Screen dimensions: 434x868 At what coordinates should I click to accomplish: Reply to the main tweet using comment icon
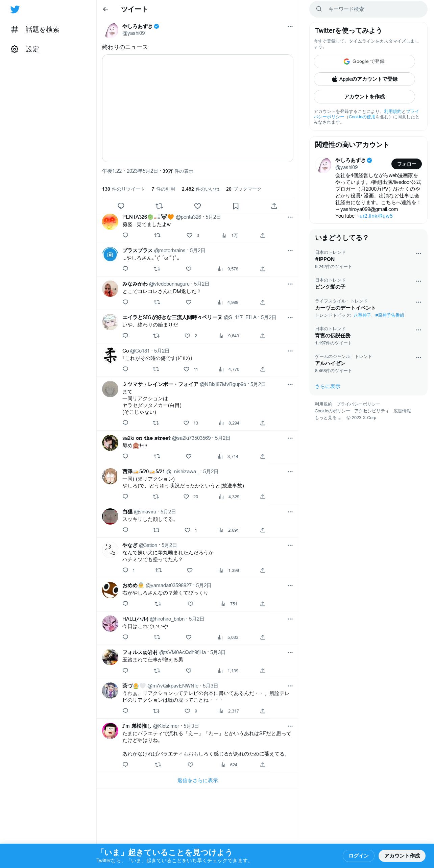pyautogui.click(x=121, y=206)
